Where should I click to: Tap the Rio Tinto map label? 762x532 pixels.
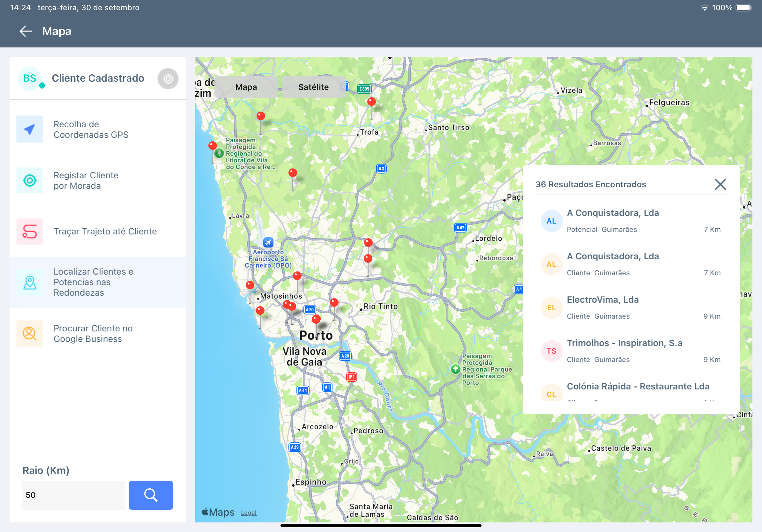click(380, 307)
